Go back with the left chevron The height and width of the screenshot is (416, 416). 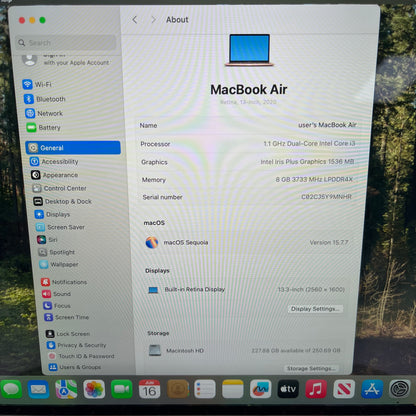click(135, 20)
